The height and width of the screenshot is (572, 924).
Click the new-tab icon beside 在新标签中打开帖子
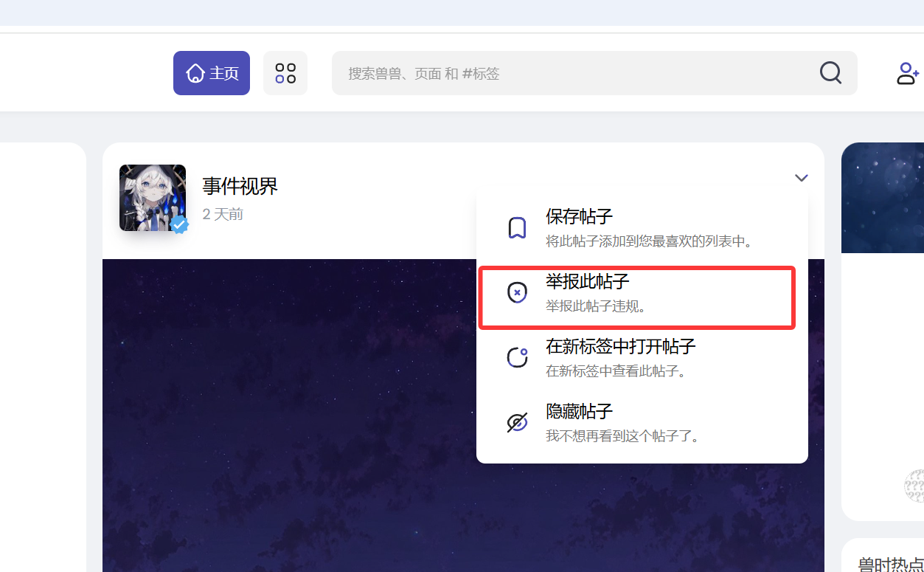pyautogui.click(x=517, y=358)
